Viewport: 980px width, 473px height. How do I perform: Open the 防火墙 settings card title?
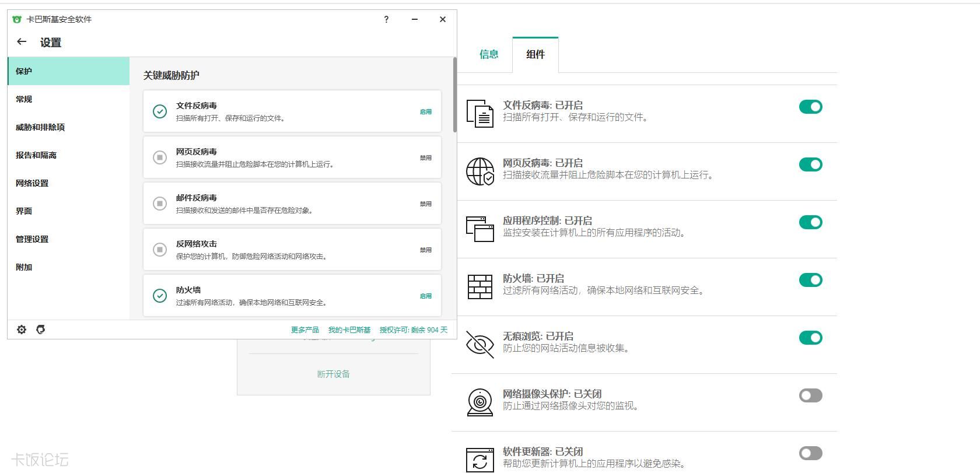(188, 290)
